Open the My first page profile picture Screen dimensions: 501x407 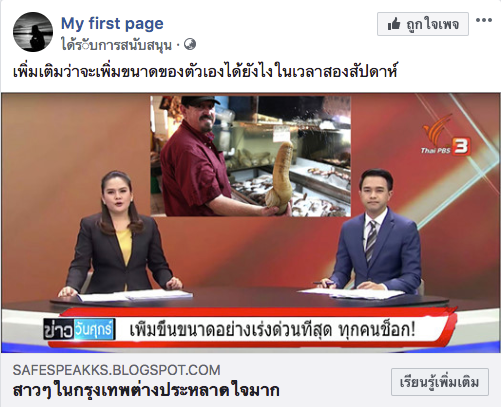(33, 32)
